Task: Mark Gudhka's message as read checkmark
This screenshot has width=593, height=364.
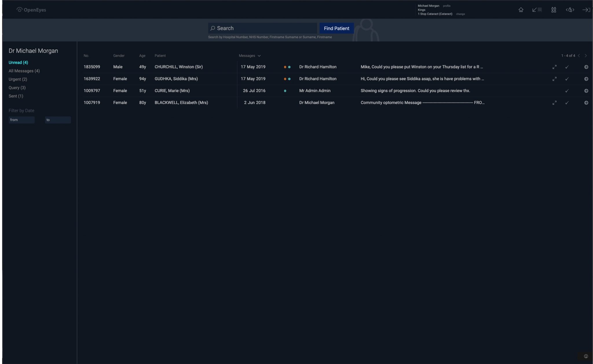Action: coord(567,79)
